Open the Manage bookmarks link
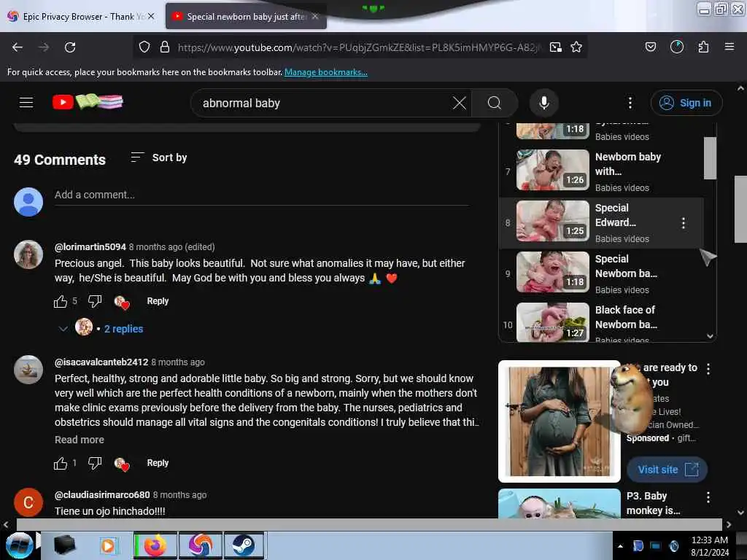Screen dimensions: 747x560 pos(326,72)
